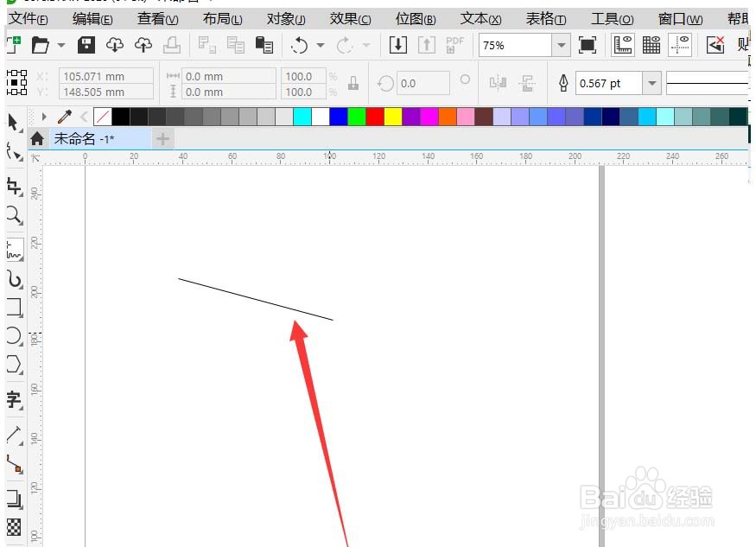
Task: Toggle grid visibility
Action: click(x=651, y=43)
